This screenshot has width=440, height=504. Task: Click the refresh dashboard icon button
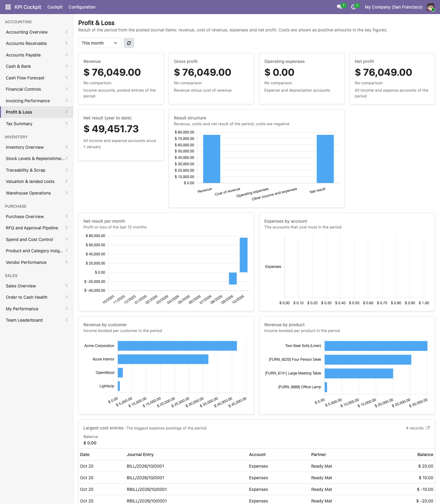coord(129,43)
